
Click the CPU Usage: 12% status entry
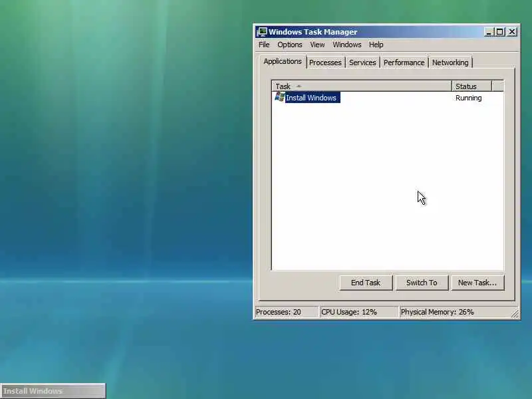(x=359, y=312)
